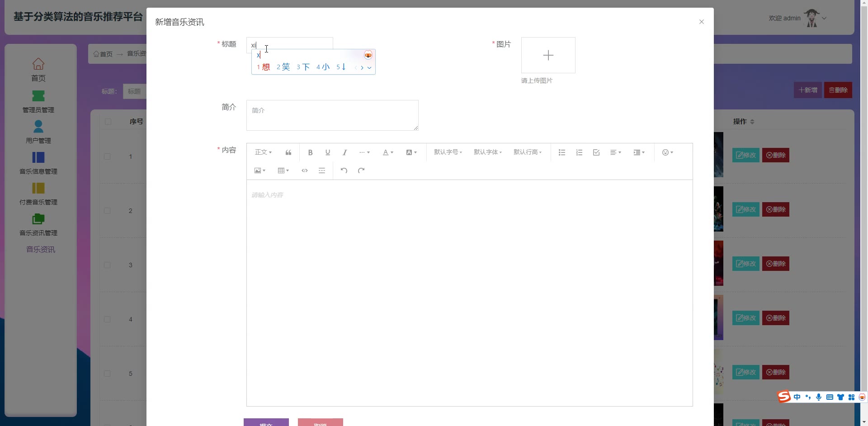Viewport: 868px width, 426px height.
Task: Tick the checkbox for row 3
Action: coord(107,265)
